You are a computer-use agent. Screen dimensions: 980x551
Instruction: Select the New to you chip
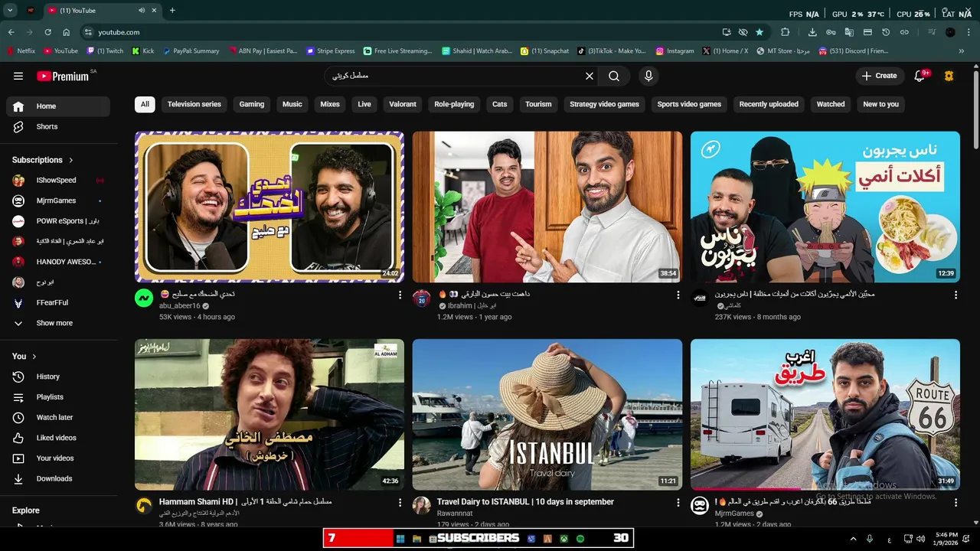coord(881,104)
